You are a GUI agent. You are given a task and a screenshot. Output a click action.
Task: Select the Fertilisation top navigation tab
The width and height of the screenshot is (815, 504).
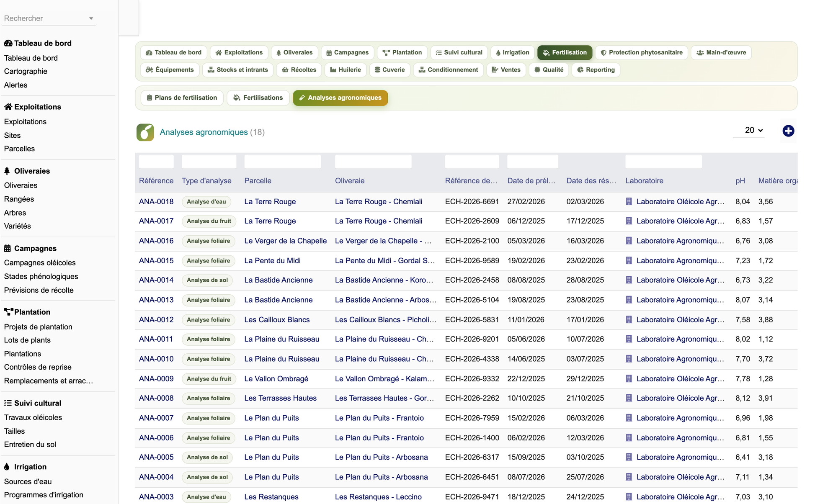click(565, 53)
